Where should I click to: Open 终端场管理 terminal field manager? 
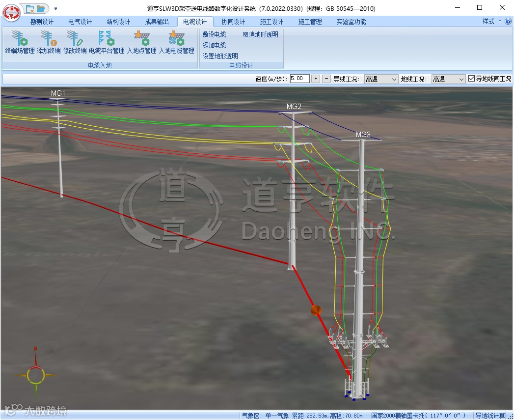pos(20,42)
